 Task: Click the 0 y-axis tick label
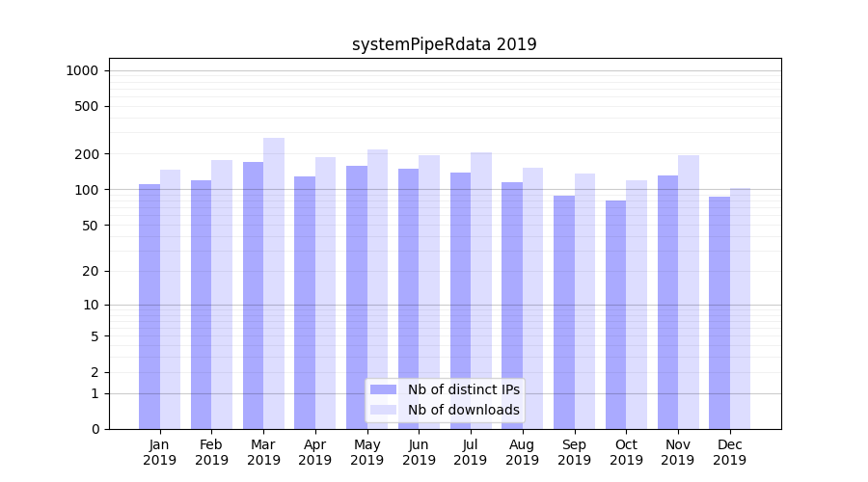click(x=94, y=429)
